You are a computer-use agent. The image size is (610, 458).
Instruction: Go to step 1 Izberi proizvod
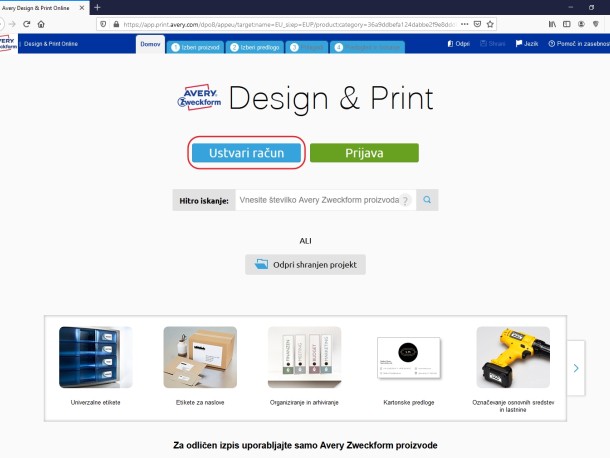[195, 47]
